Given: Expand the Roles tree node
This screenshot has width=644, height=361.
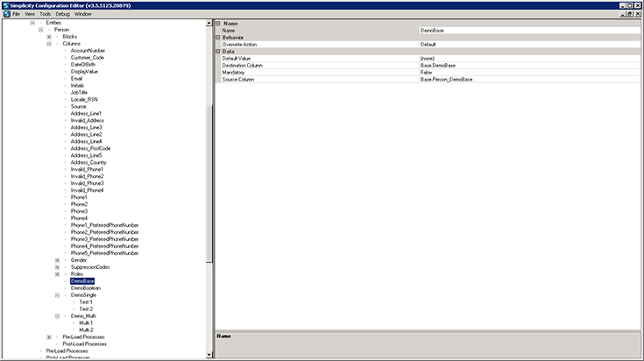Looking at the screenshot, I should 57,274.
